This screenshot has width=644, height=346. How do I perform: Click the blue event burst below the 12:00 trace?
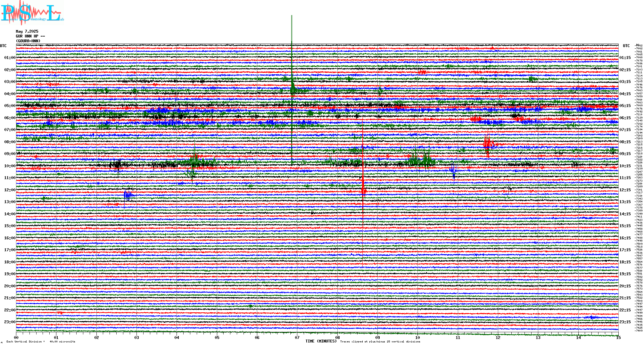point(128,195)
